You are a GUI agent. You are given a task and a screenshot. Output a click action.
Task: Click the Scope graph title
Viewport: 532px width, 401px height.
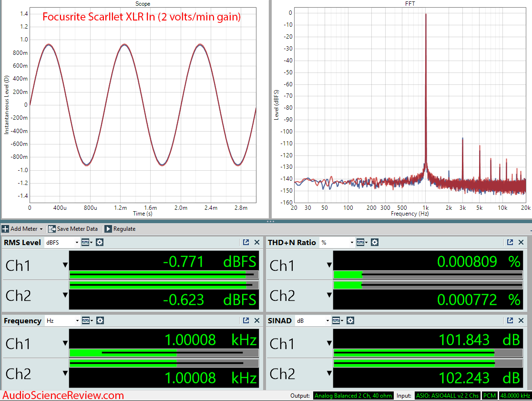143,4
